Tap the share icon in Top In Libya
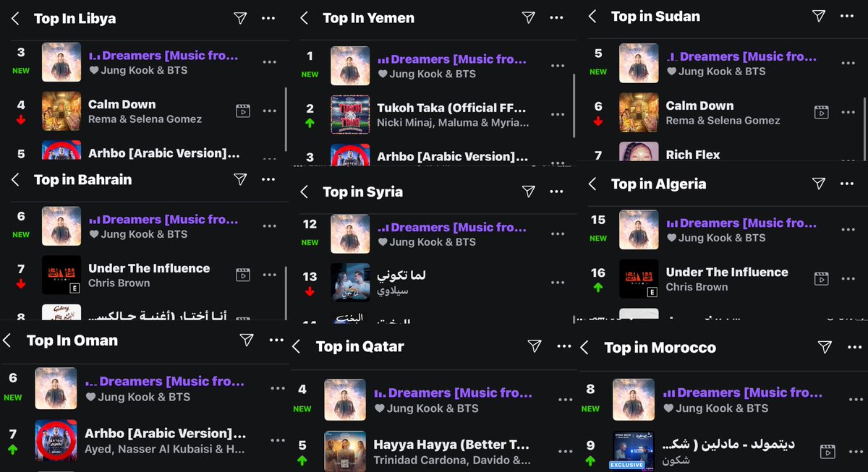The height and width of the screenshot is (472, 868). (240, 18)
